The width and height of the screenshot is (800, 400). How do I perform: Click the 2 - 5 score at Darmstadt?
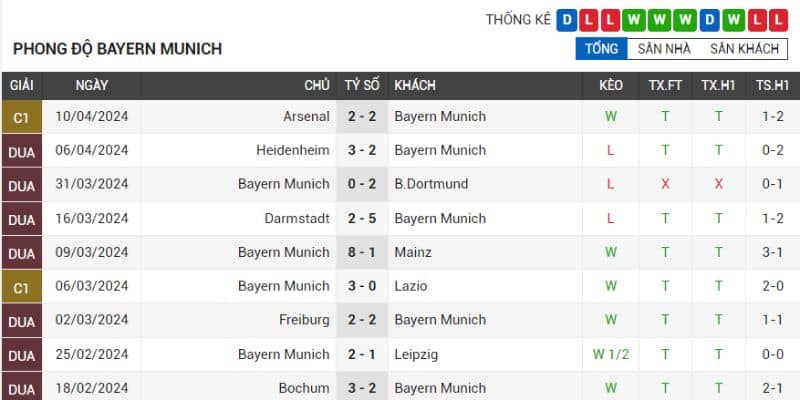(362, 218)
